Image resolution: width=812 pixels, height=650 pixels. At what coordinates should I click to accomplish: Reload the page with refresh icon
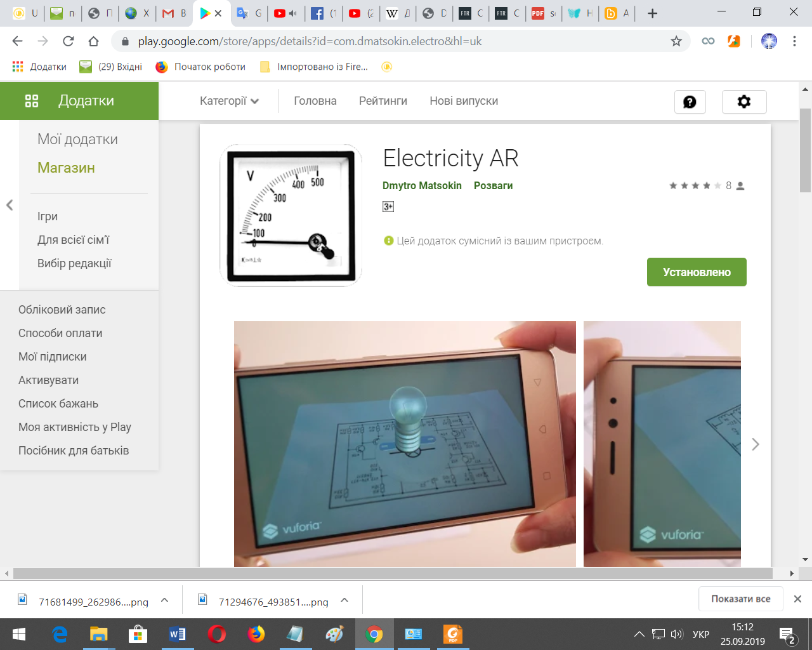click(68, 41)
